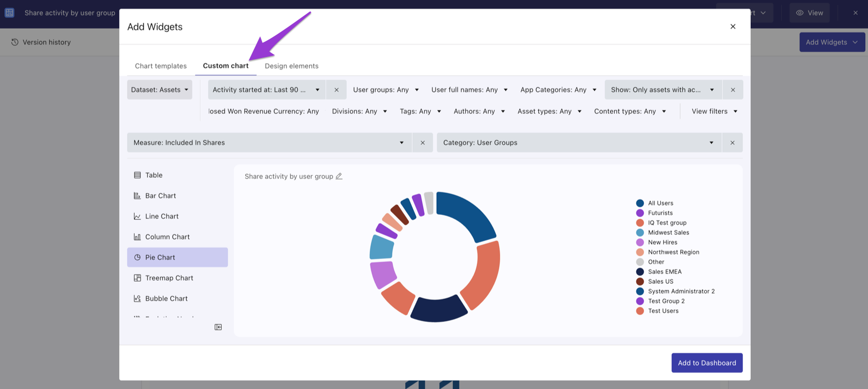This screenshot has height=389, width=868.
Task: Click the Add to Dashboard button
Action: point(707,363)
